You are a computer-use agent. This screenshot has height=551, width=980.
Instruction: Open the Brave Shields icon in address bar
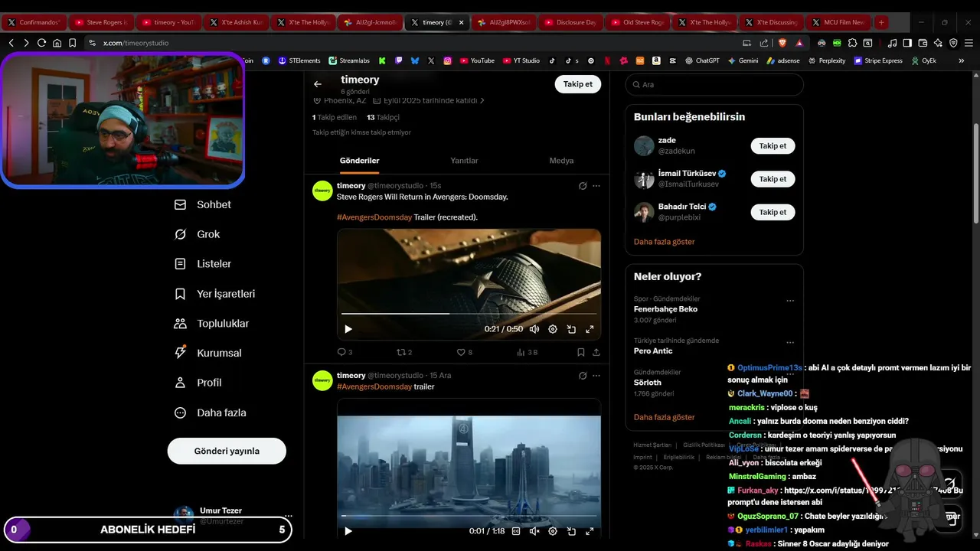(782, 43)
